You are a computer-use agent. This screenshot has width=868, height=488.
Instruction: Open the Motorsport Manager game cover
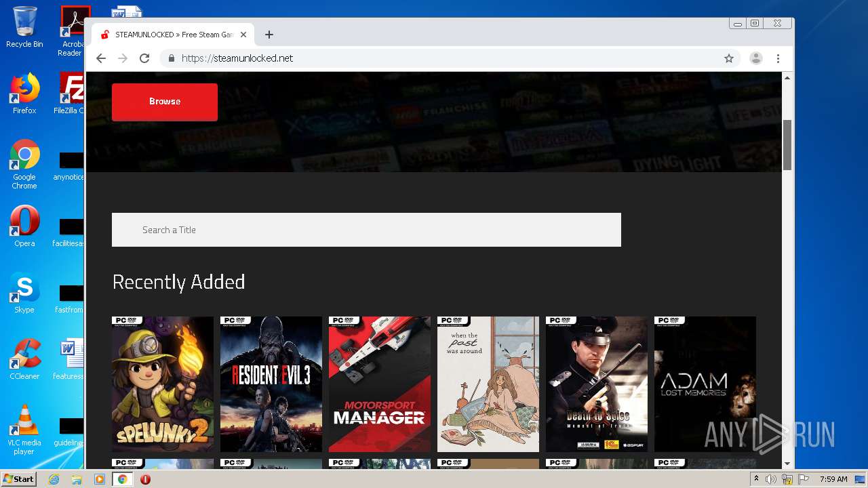[380, 384]
